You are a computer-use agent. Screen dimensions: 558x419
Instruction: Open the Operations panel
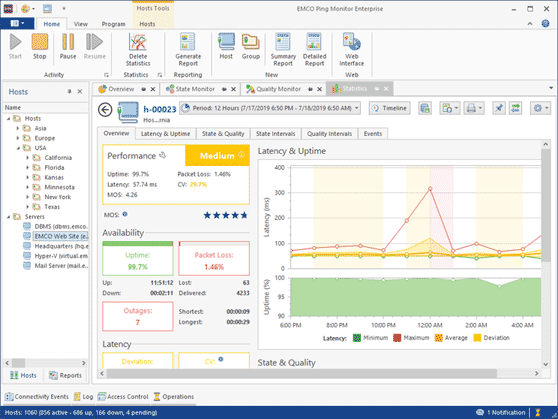coord(174,397)
